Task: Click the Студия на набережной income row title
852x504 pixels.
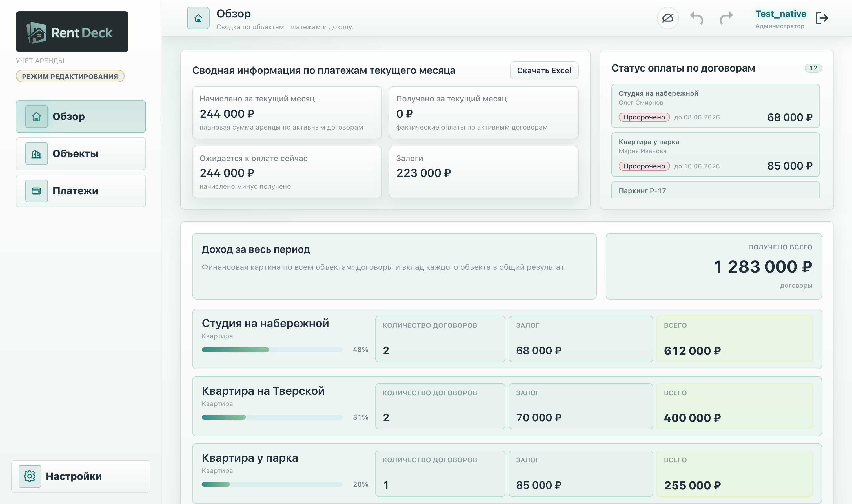Action: 265,323
